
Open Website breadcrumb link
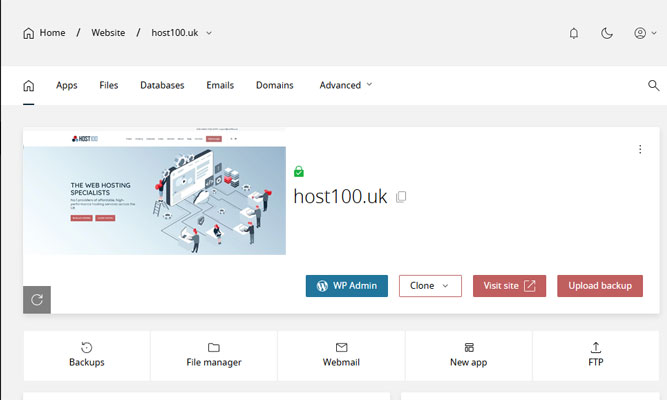[108, 33]
